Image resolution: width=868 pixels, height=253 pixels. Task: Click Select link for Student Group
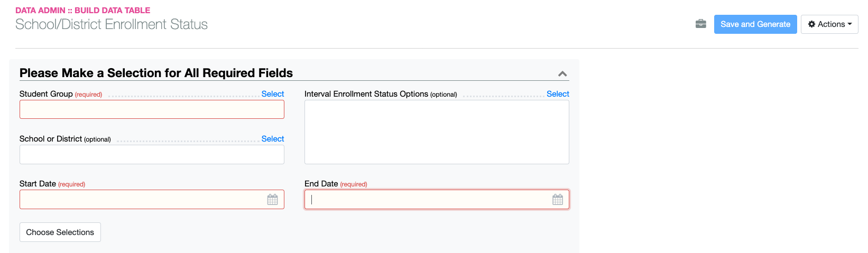[x=272, y=94]
